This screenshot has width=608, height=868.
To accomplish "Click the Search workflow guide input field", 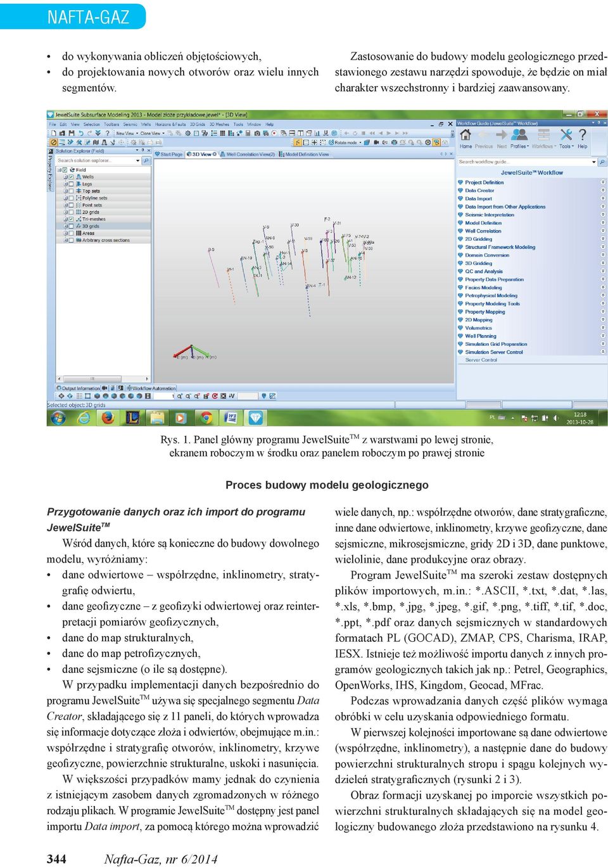I will (528, 162).
